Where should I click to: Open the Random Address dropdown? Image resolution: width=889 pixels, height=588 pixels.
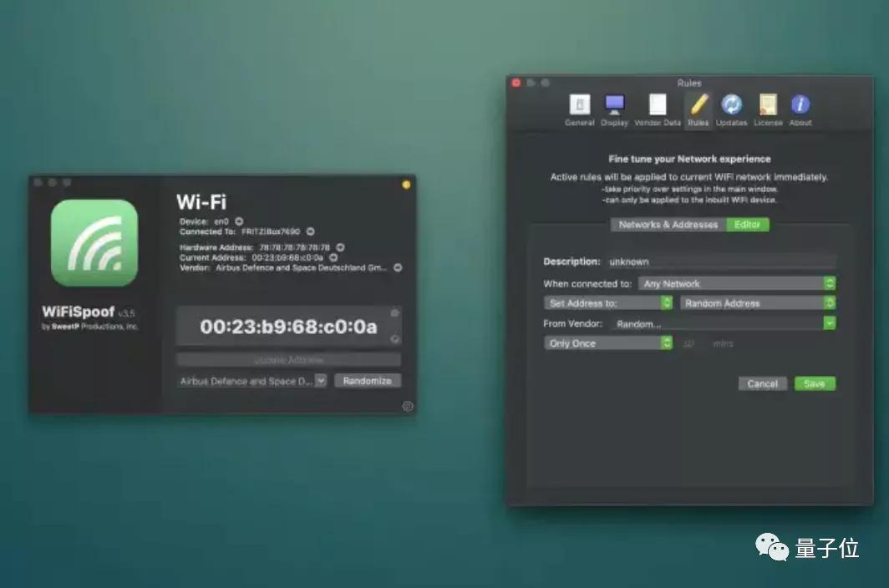point(757,303)
